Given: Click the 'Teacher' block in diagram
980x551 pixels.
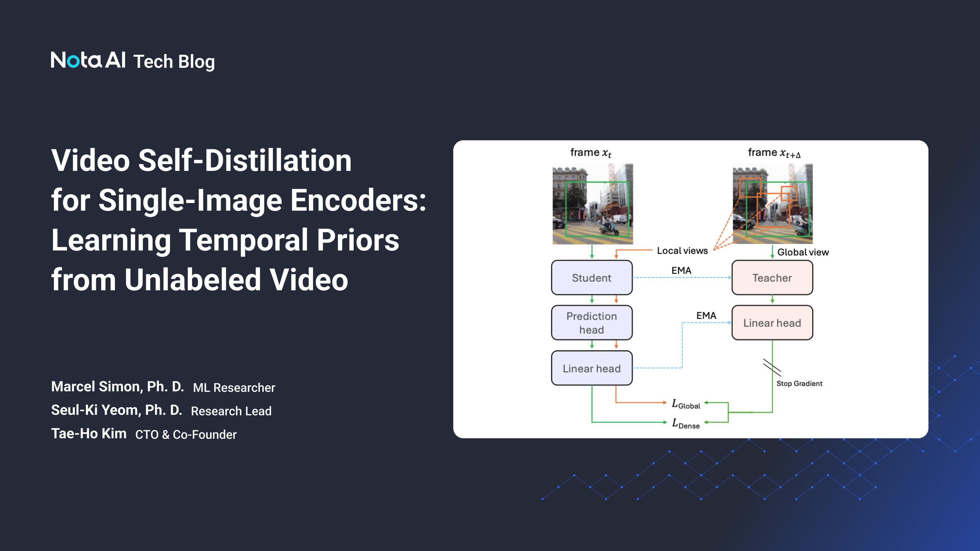Looking at the screenshot, I should tap(772, 277).
